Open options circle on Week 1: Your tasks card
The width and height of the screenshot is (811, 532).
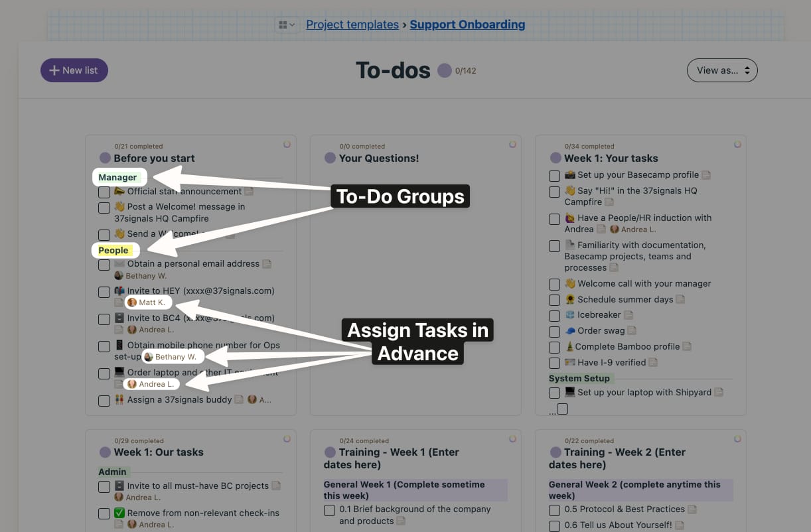point(737,144)
